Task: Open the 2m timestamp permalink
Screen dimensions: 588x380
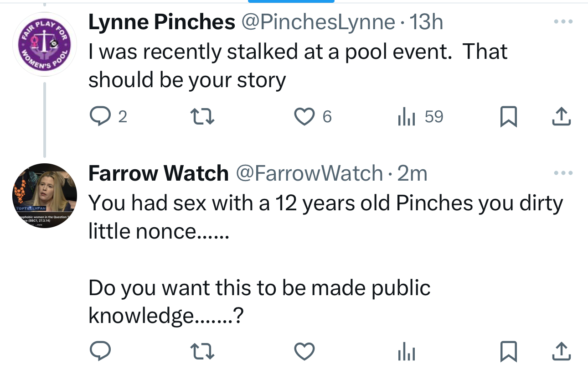Action: click(x=413, y=173)
